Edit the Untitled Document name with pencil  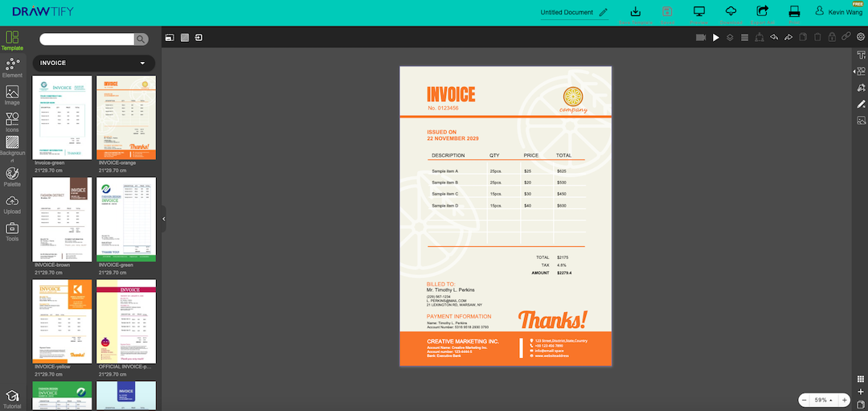tap(604, 12)
